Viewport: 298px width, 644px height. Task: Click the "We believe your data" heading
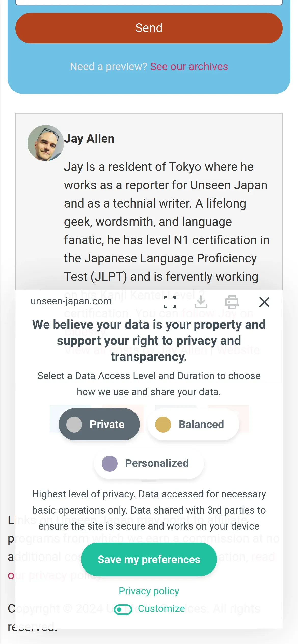point(149,340)
